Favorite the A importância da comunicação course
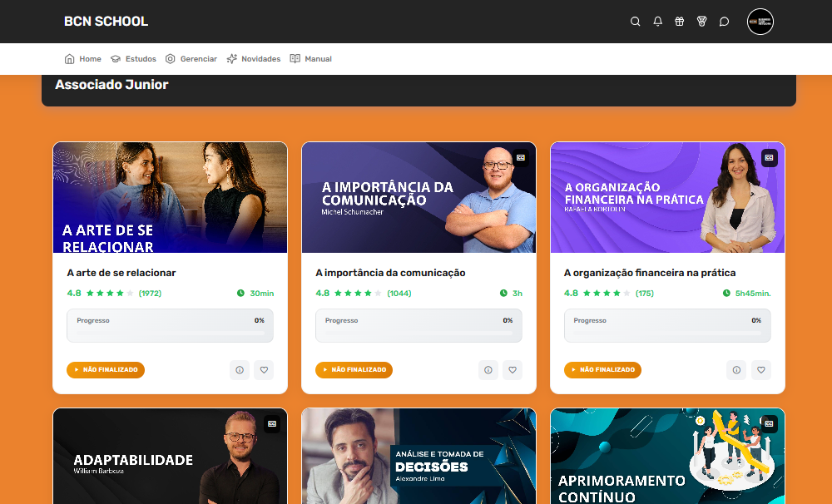The height and width of the screenshot is (504, 832). coord(513,370)
